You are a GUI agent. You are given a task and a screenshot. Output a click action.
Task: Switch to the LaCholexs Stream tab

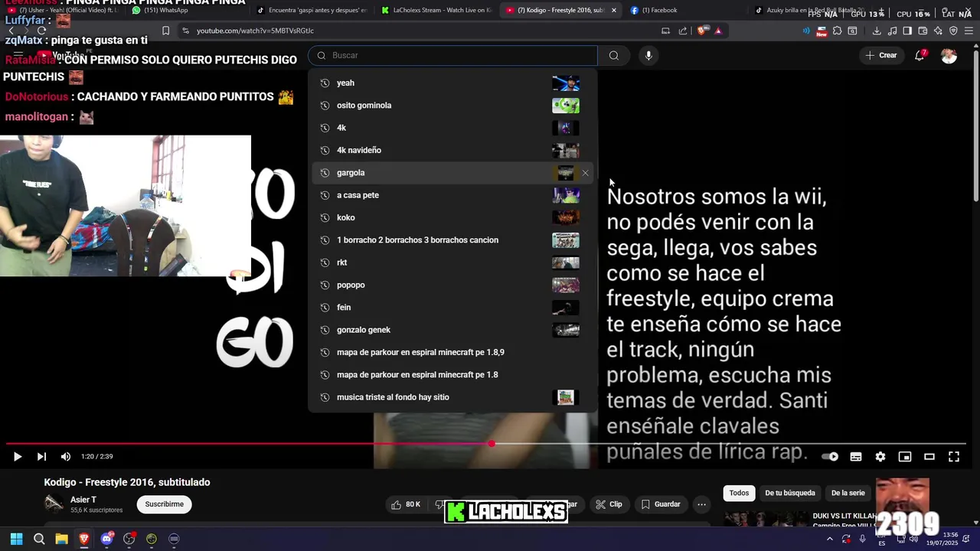point(436,10)
